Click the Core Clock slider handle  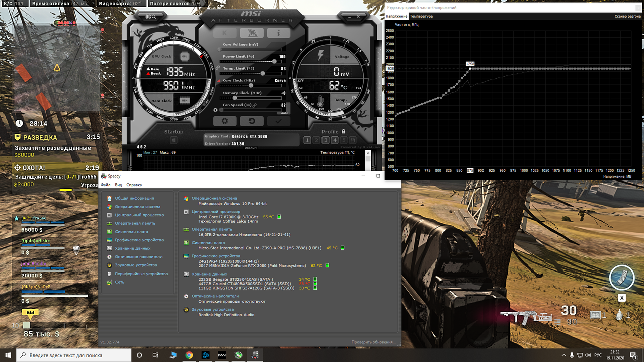(251, 85)
